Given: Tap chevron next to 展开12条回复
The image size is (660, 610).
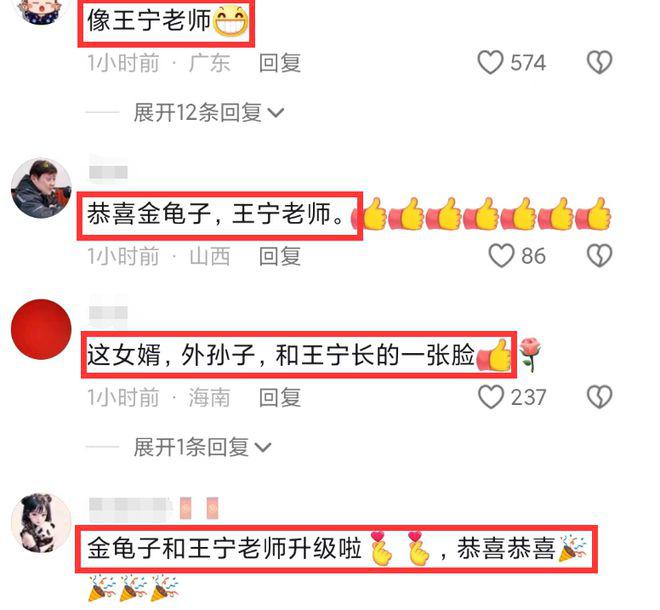Looking at the screenshot, I should [276, 113].
